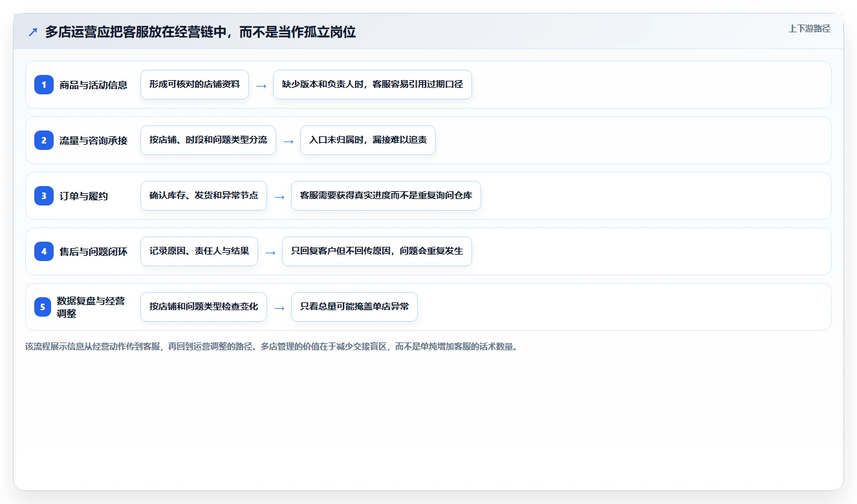Click the 客服需要获得真实进度 box
Screen dimensions: 857x504
click(x=386, y=196)
